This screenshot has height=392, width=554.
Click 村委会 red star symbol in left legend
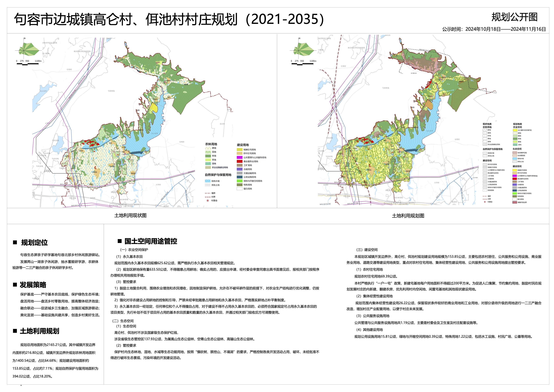(x=207, y=201)
